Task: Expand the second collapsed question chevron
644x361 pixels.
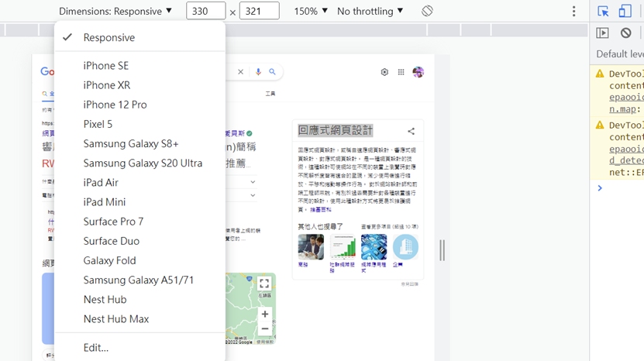Action: pos(253,195)
